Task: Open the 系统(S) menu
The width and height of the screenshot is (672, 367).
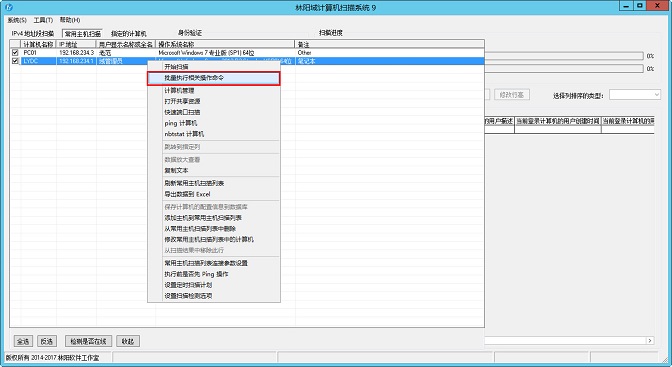Action: [17, 20]
